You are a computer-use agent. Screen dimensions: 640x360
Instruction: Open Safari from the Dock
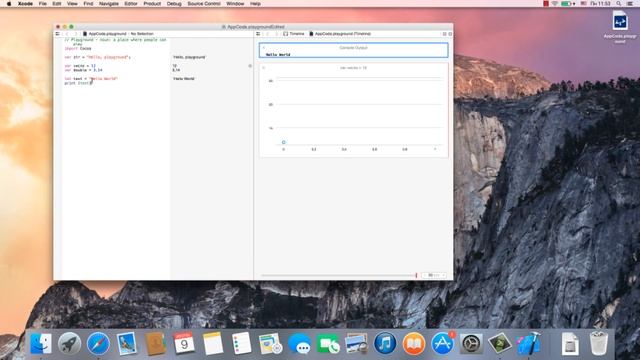(x=98, y=343)
